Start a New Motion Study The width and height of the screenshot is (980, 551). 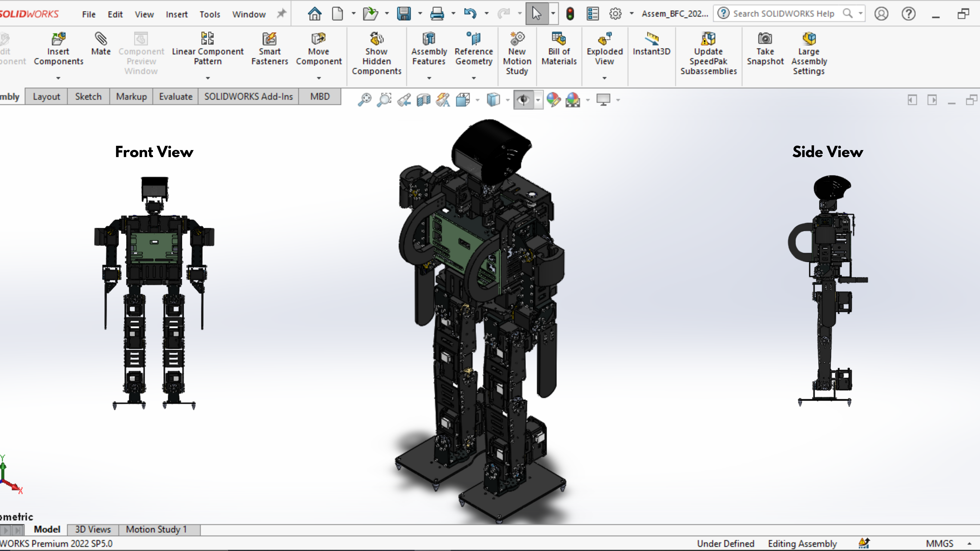(x=517, y=54)
